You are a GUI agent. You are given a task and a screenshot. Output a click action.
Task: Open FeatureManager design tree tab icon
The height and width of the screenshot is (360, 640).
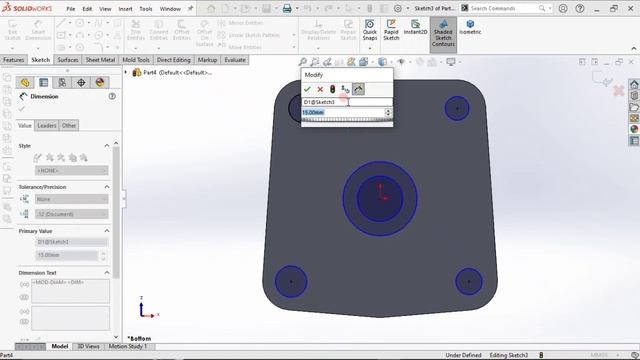click(x=25, y=82)
